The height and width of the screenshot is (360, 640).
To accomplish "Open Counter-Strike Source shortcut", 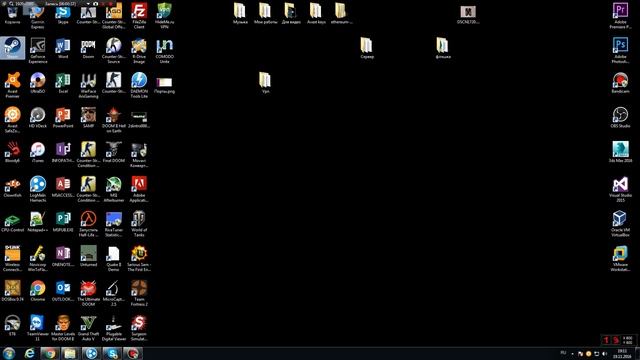I will click(114, 50).
